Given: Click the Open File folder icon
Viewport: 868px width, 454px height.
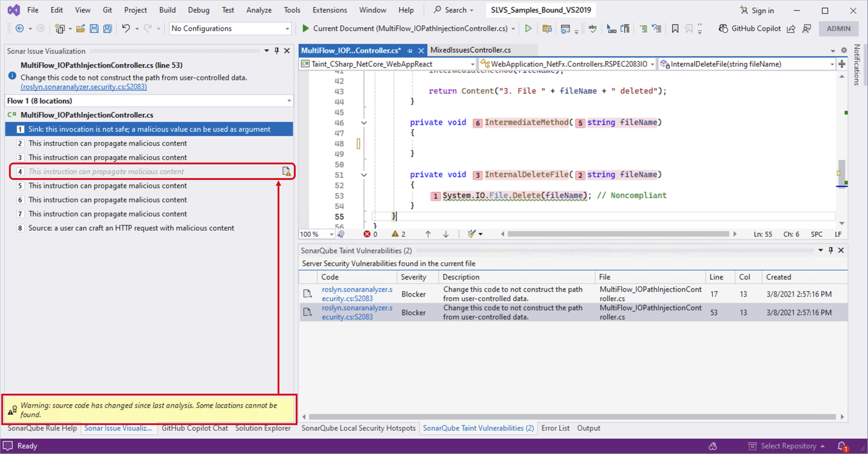Looking at the screenshot, I should click(80, 29).
